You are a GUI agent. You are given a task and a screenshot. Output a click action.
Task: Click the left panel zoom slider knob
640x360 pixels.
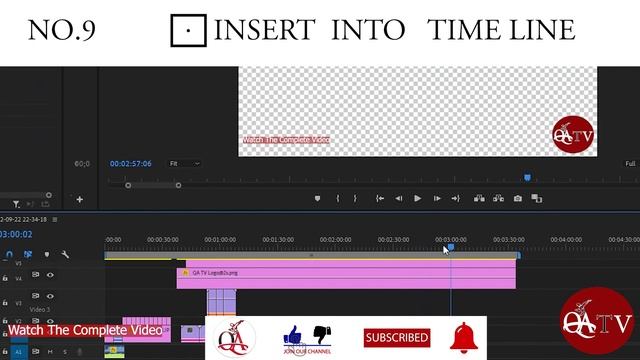tap(49, 195)
